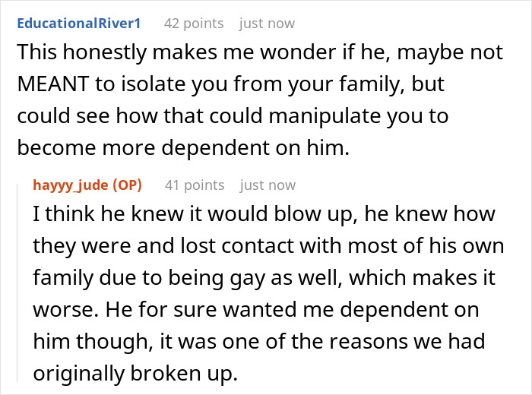Click the line starting "This honestly makes me wonder"
The image size is (532, 395).
(x=259, y=52)
